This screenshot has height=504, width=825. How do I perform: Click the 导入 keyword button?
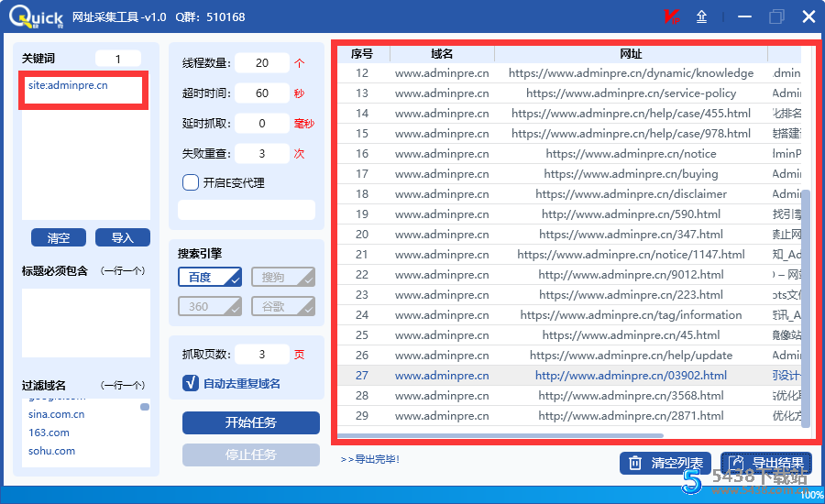coord(123,237)
